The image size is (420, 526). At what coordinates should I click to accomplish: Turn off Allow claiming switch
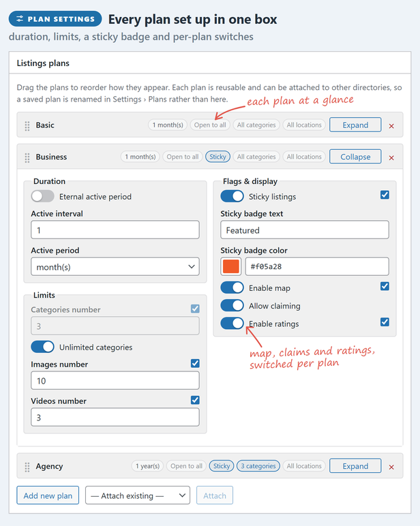[232, 306]
